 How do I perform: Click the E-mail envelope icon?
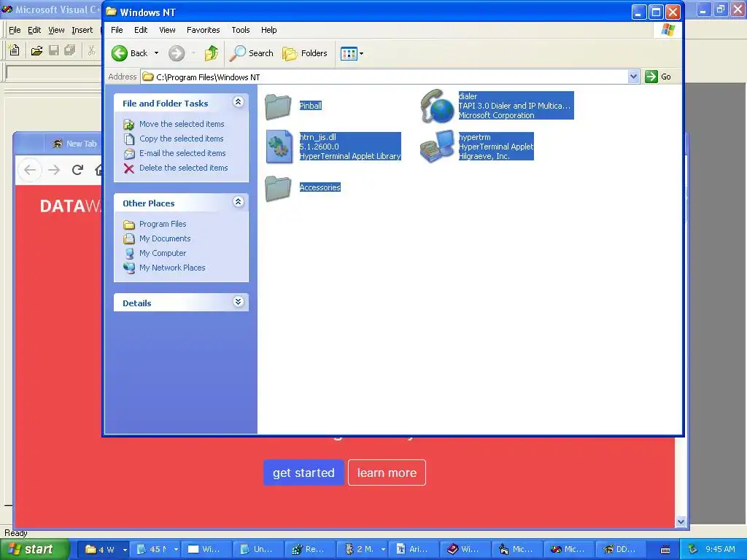(128, 153)
